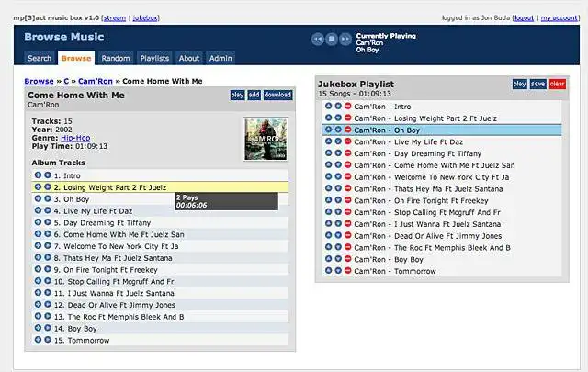Viewport: 588px width, 372px height.
Task: Remove Cam'Ron - Oh Boy from playlist
Action: 348,130
